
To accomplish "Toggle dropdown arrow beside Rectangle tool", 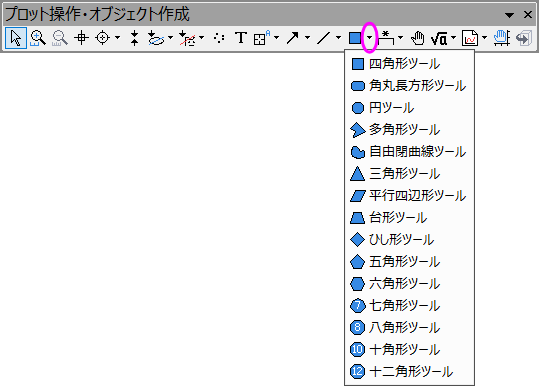I will point(370,38).
